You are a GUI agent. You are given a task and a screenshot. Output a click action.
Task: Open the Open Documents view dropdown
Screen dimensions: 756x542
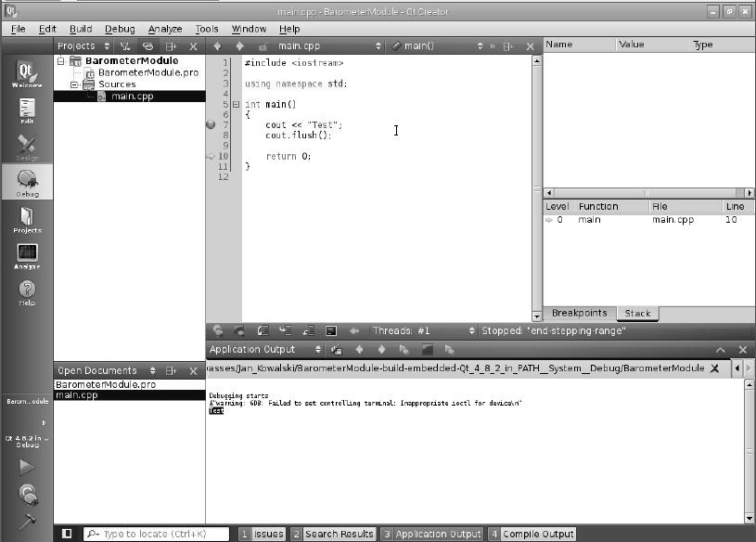107,371
